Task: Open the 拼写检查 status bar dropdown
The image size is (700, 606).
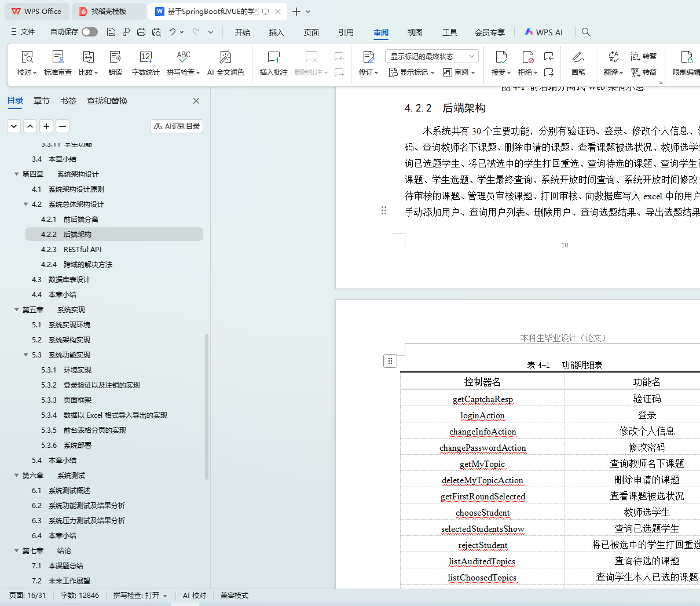Action: (x=140, y=595)
